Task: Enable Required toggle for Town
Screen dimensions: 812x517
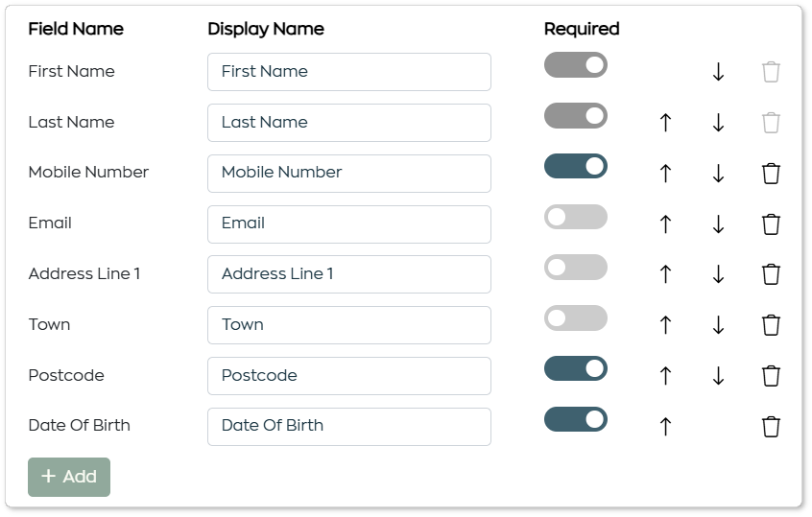Action: coord(575,317)
